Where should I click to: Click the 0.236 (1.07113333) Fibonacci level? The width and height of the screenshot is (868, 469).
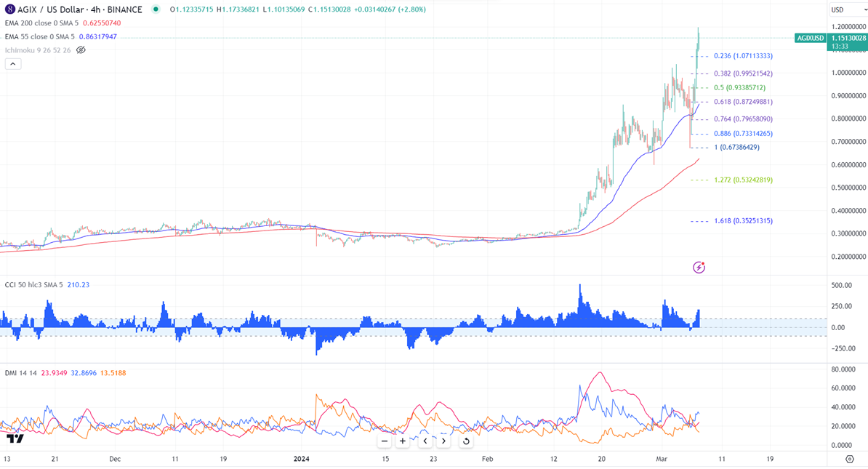pyautogui.click(x=743, y=56)
